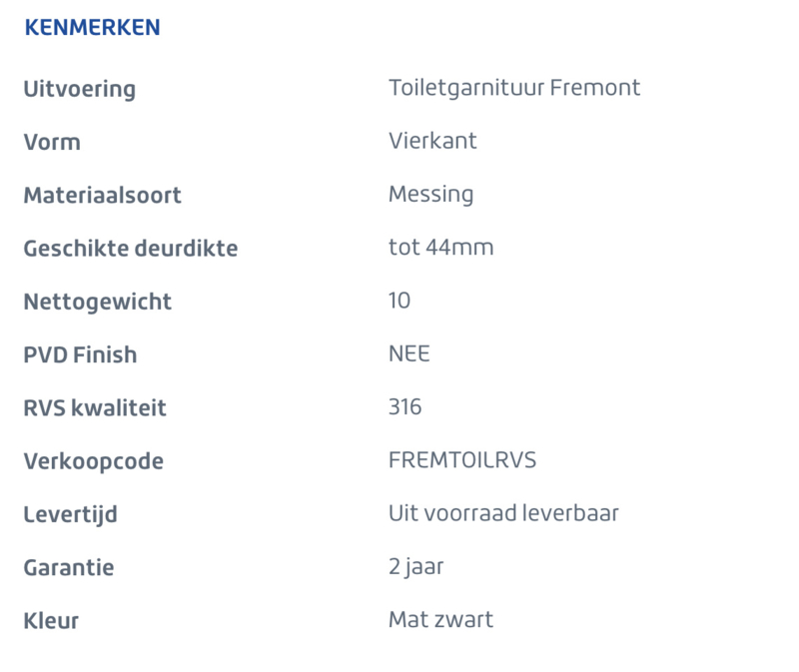This screenshot has width=799, height=672.
Task: Click the 2 jaar warranty value
Action: [x=416, y=567]
